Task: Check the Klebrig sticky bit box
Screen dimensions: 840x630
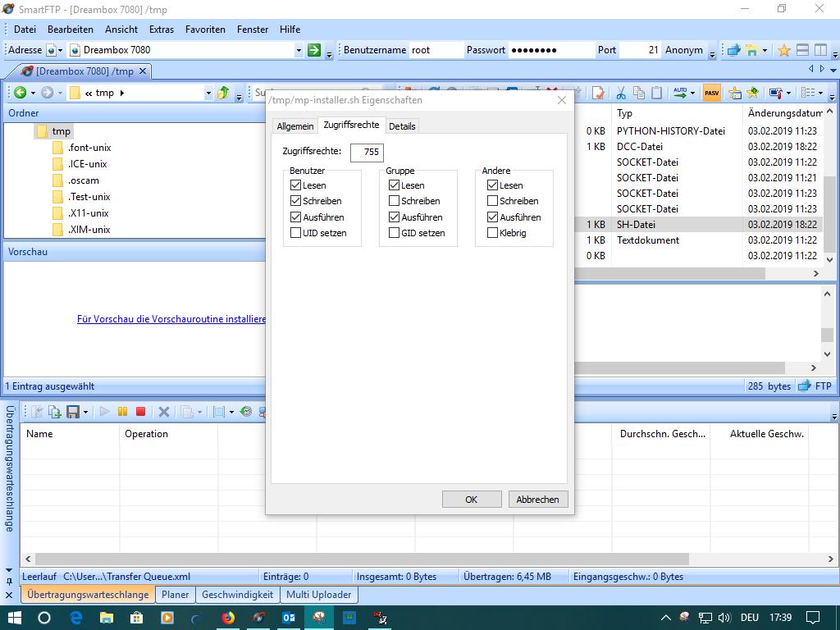Action: point(492,233)
